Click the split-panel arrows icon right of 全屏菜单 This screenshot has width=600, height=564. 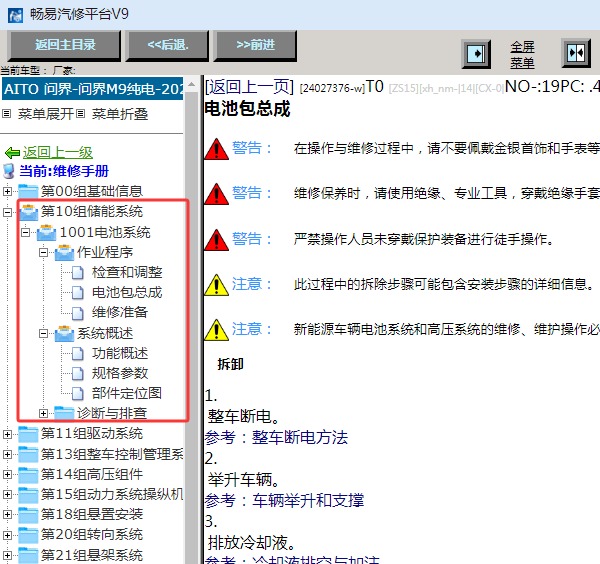576,53
